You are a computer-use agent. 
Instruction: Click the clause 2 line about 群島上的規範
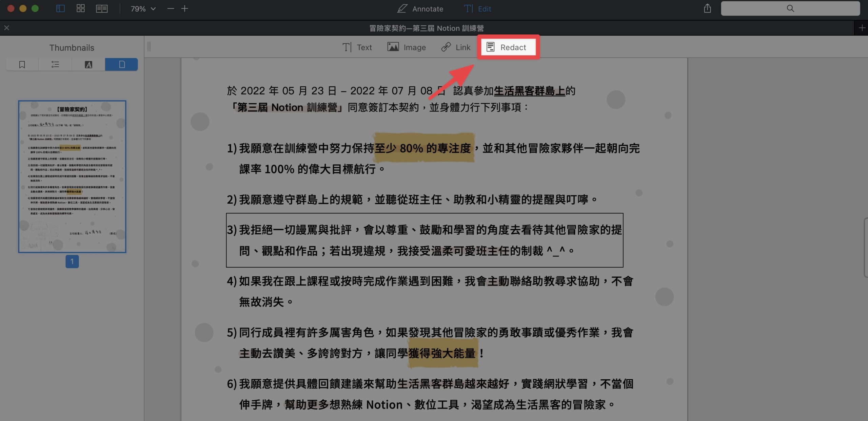pyautogui.click(x=412, y=199)
